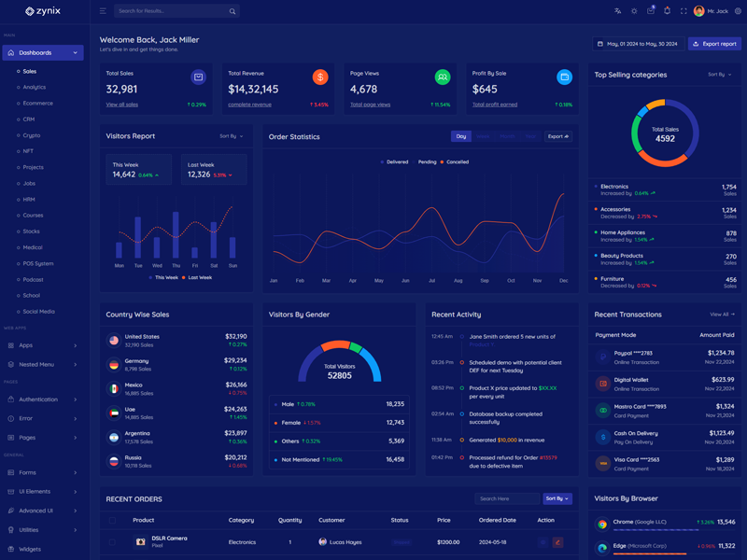747x560 pixels.
Task: Expand the Authentication sidebar menu
Action: click(x=43, y=399)
